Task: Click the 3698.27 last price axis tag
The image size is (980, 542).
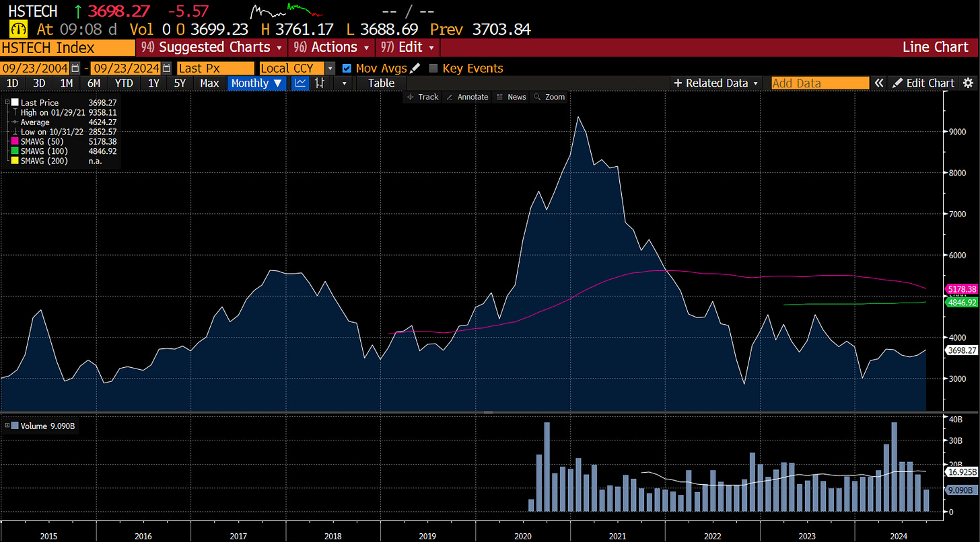Action: tap(963, 350)
